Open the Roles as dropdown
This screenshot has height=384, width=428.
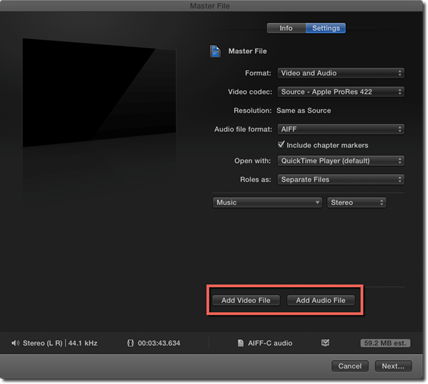(x=341, y=179)
